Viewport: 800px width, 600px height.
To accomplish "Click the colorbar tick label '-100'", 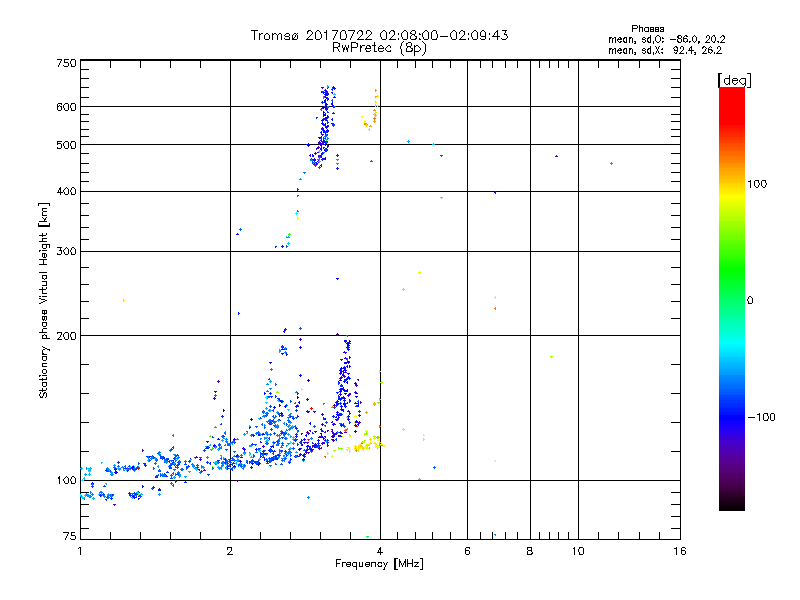I will (761, 417).
